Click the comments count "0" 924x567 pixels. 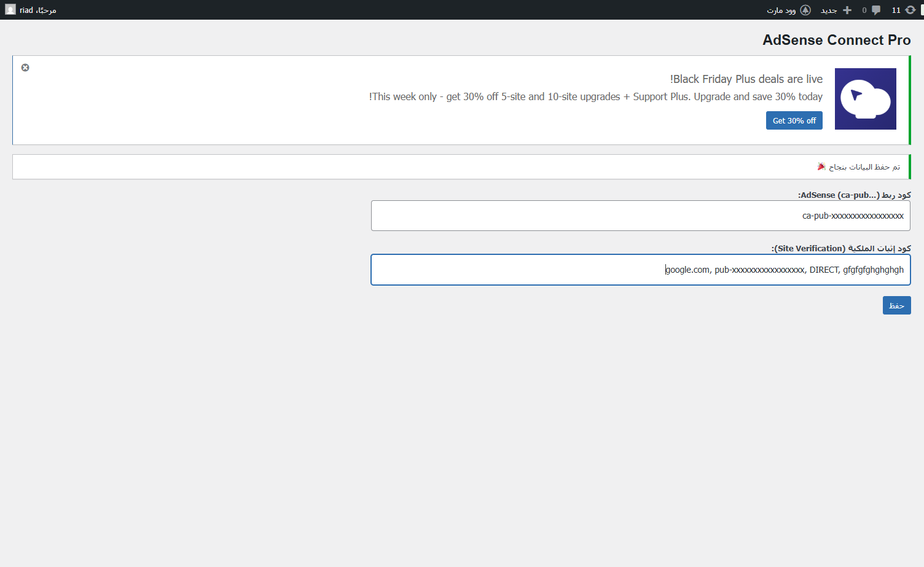(x=864, y=10)
